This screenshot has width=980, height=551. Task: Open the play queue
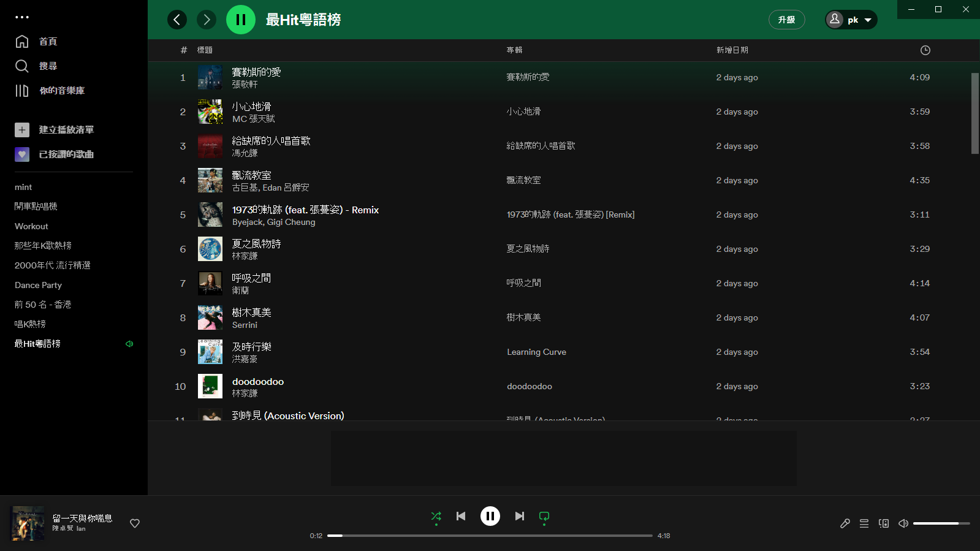pos(864,523)
